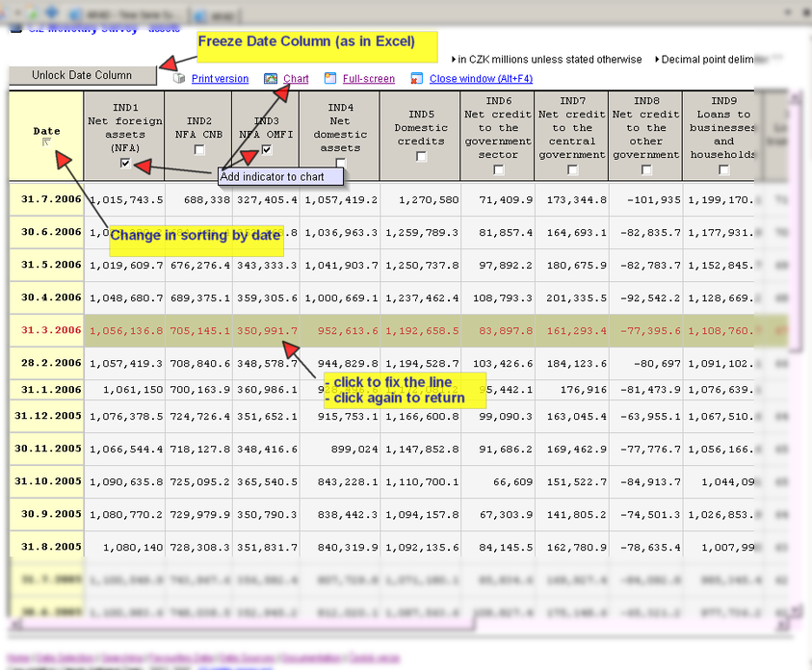Click the Full-screen window icon

pyautogui.click(x=330, y=78)
